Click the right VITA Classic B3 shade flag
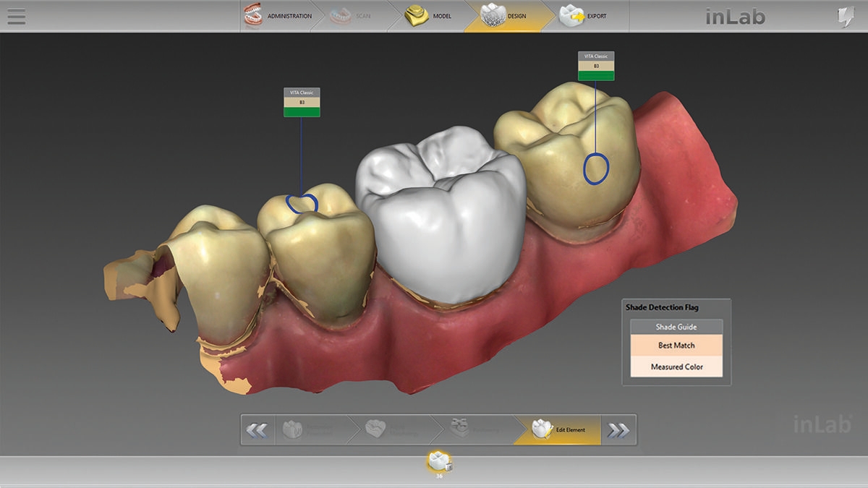The width and height of the screenshot is (868, 488). (596, 66)
